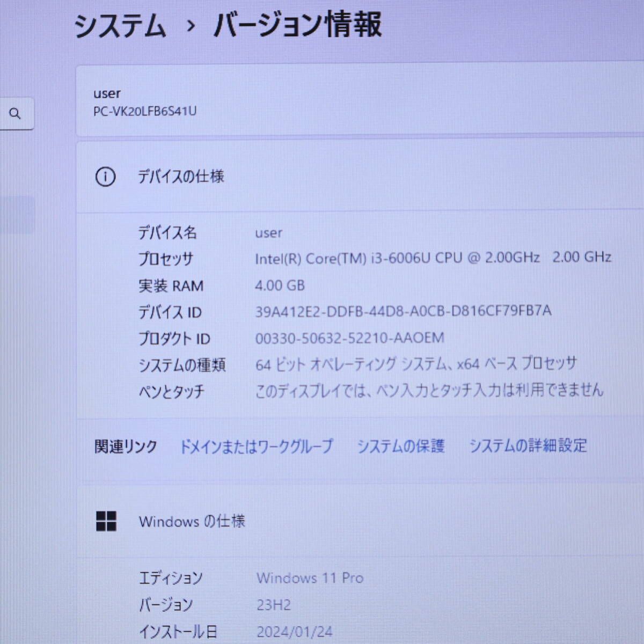Click the ペンとタッチ label
Viewport: 644px width, 644px height.
coord(171,391)
